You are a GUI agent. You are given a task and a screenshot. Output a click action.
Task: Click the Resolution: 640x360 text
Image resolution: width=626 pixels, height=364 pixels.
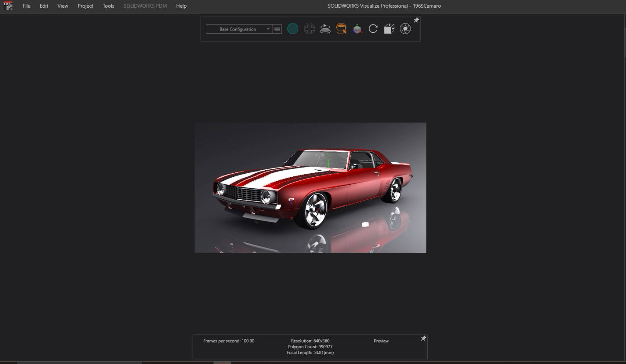(x=310, y=341)
